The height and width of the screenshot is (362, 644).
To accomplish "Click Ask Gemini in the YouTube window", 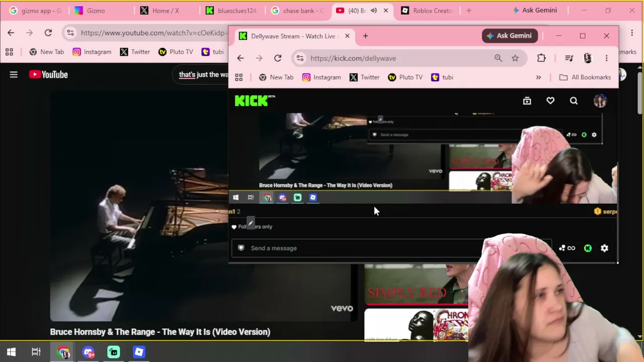I will [534, 10].
